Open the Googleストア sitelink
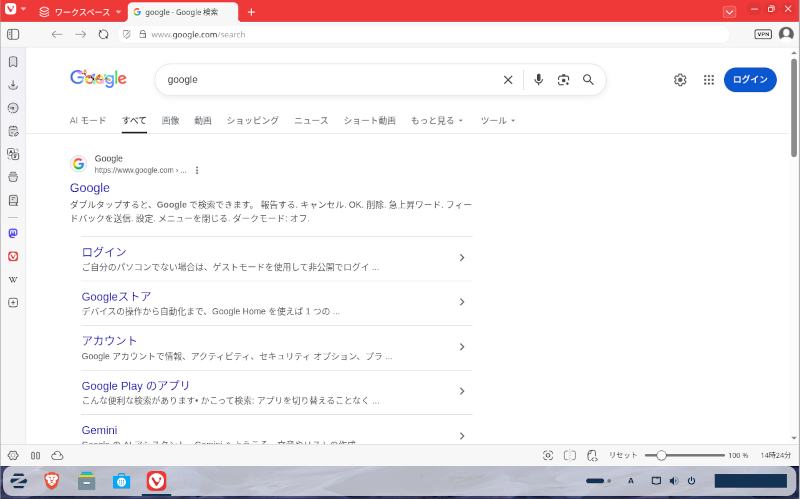 point(116,296)
